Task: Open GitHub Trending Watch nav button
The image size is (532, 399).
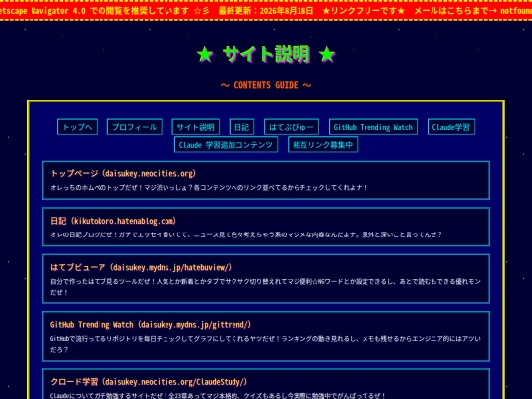Action: pos(373,127)
